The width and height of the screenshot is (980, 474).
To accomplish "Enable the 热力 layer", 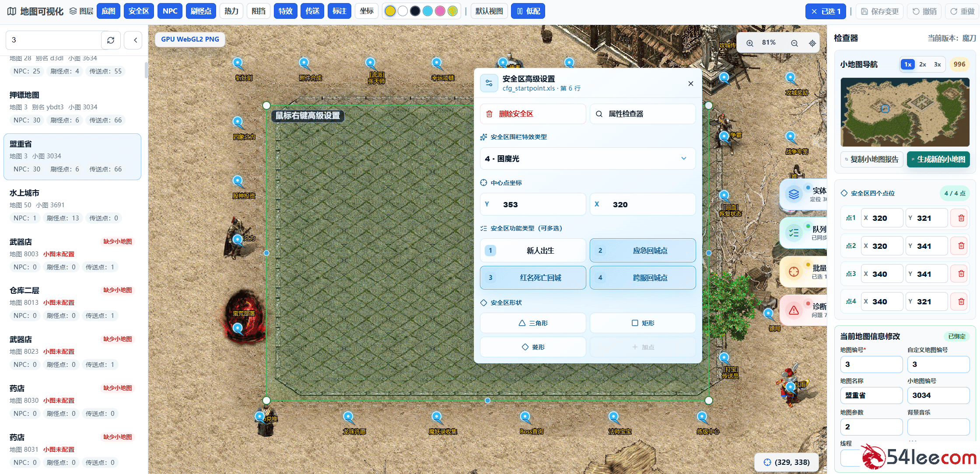I will point(231,11).
